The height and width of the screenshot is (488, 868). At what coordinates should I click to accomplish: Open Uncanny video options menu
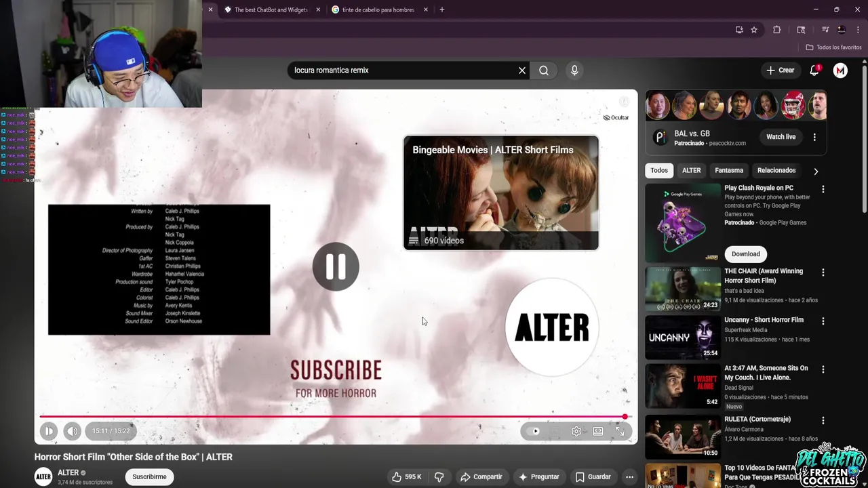point(823,321)
